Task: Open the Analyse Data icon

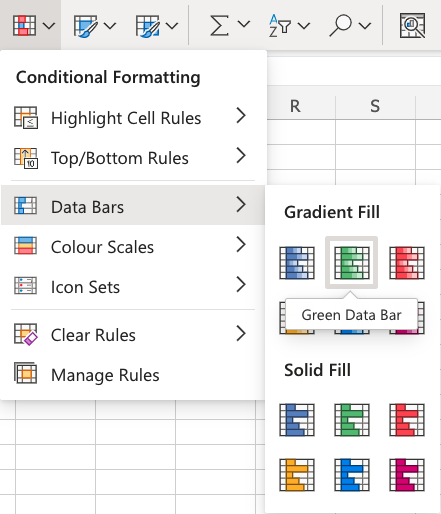Action: (412, 25)
